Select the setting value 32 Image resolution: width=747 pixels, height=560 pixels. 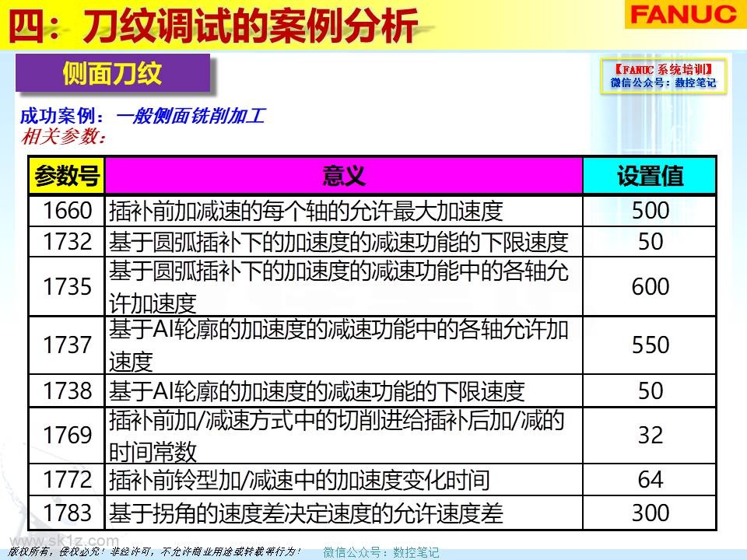(651, 435)
